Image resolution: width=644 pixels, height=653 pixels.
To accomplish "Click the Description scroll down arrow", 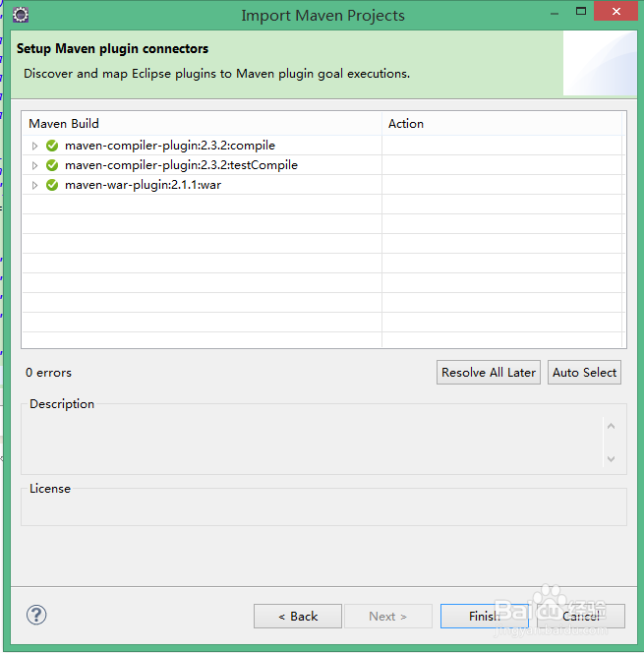I will [x=611, y=459].
